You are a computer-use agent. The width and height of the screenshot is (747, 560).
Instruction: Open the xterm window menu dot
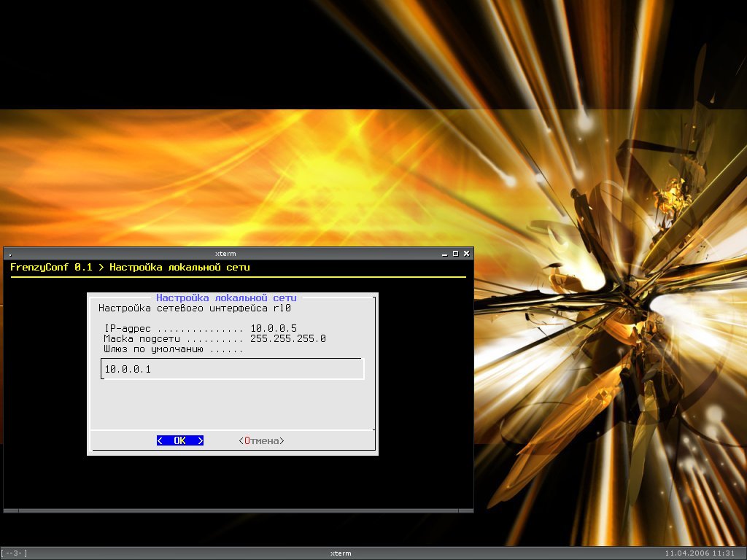pos(10,254)
